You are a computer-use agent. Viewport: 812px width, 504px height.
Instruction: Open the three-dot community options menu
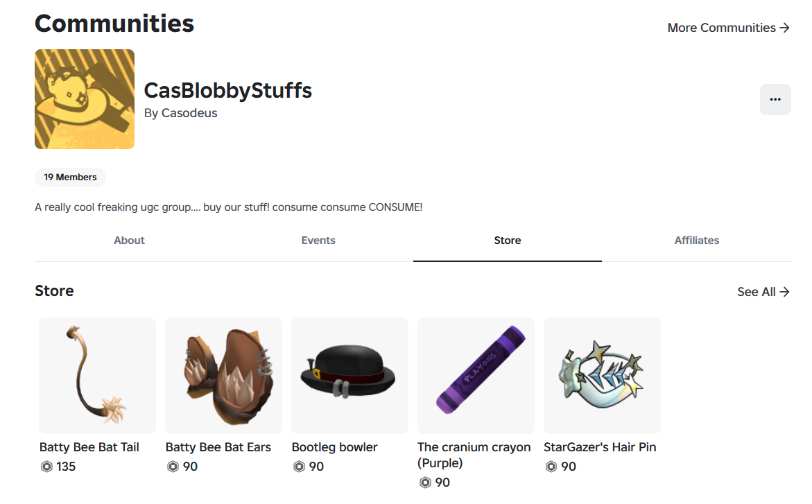click(775, 100)
